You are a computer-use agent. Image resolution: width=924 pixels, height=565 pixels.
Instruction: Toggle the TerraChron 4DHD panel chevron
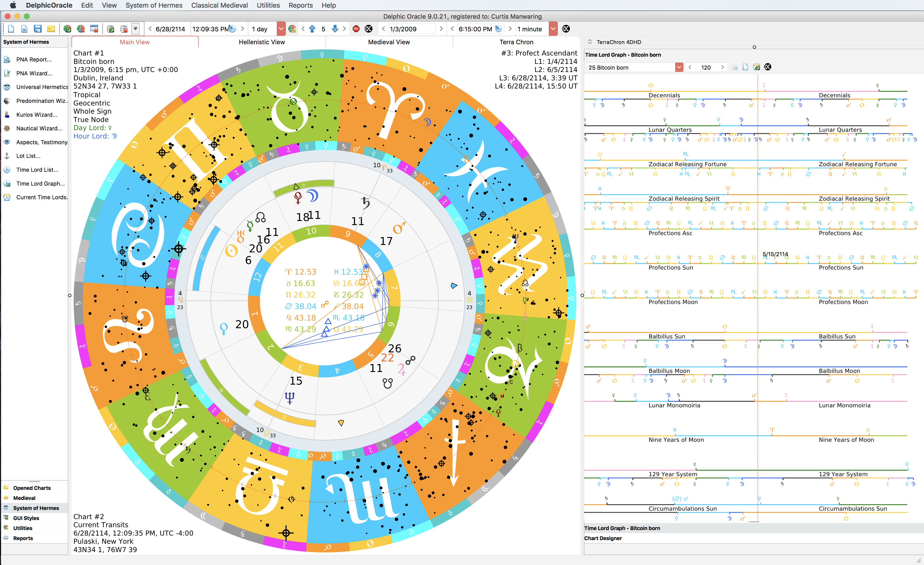[x=589, y=42]
